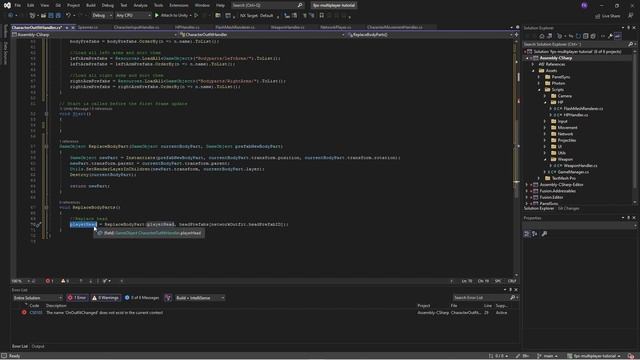Click error code CS0103 link
Image resolution: width=640 pixels, height=360 pixels.
36,313
